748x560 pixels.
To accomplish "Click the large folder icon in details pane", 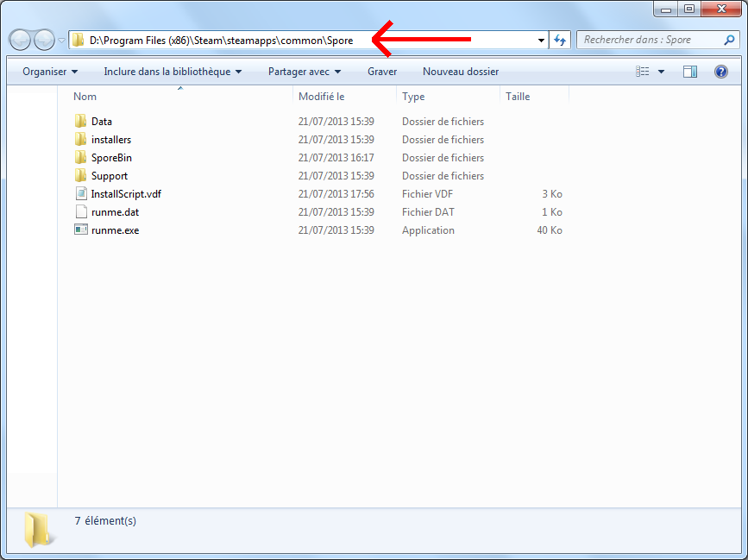I will 38,530.
